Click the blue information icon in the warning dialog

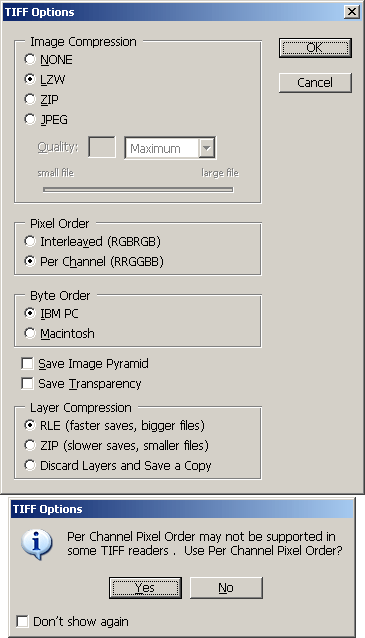point(37,544)
